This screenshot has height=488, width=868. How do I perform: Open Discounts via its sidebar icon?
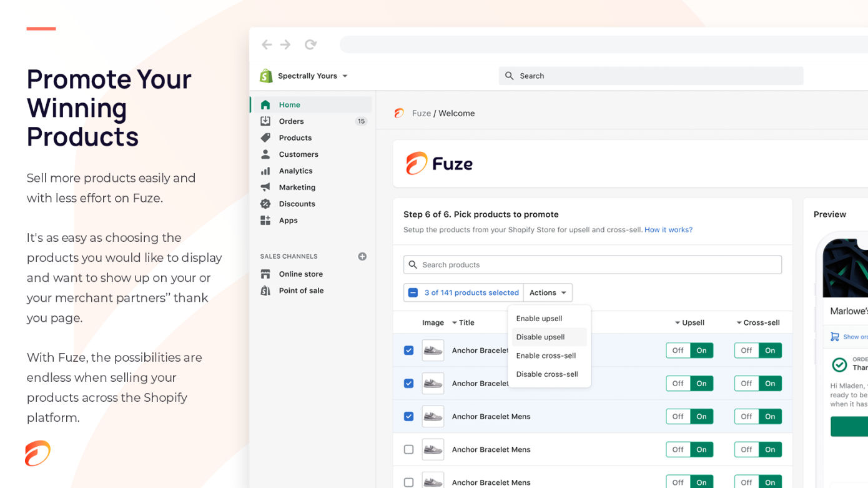(265, 203)
